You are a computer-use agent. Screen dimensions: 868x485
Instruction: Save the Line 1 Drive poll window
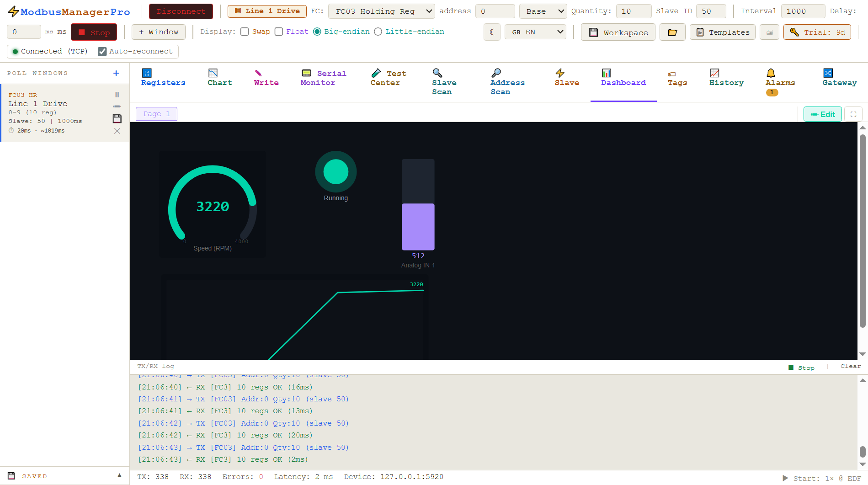point(117,118)
